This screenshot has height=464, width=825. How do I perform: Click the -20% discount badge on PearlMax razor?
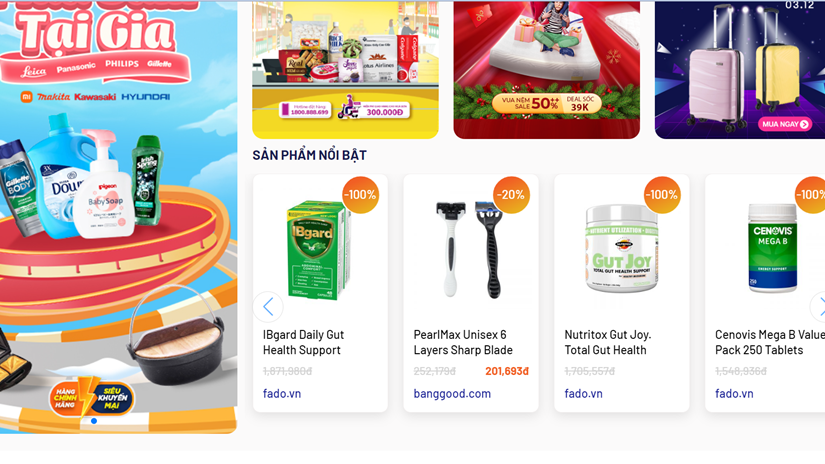coord(511,195)
